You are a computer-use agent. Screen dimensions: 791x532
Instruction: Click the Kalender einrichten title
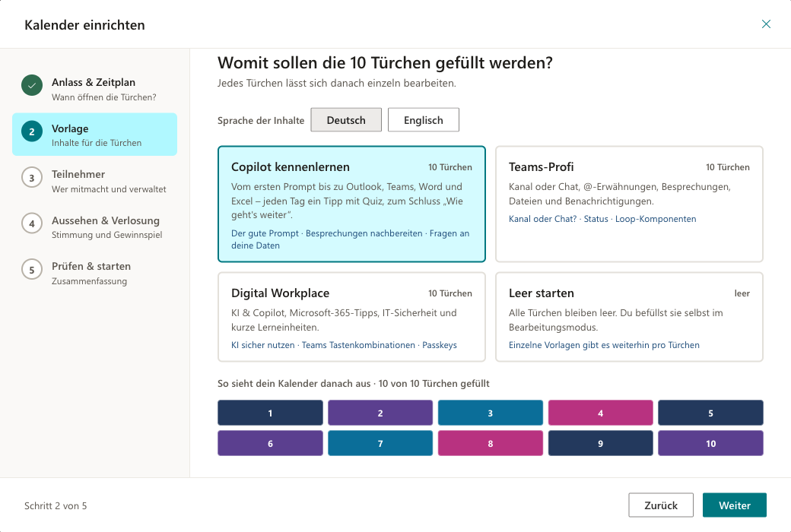pos(84,25)
